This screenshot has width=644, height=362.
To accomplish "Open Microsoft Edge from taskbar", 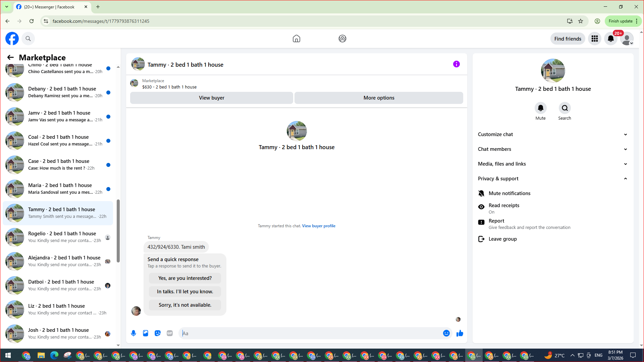I will click(54, 355).
